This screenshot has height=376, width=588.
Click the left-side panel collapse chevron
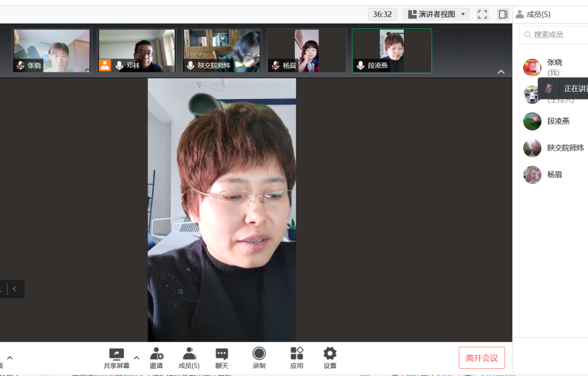pos(14,289)
